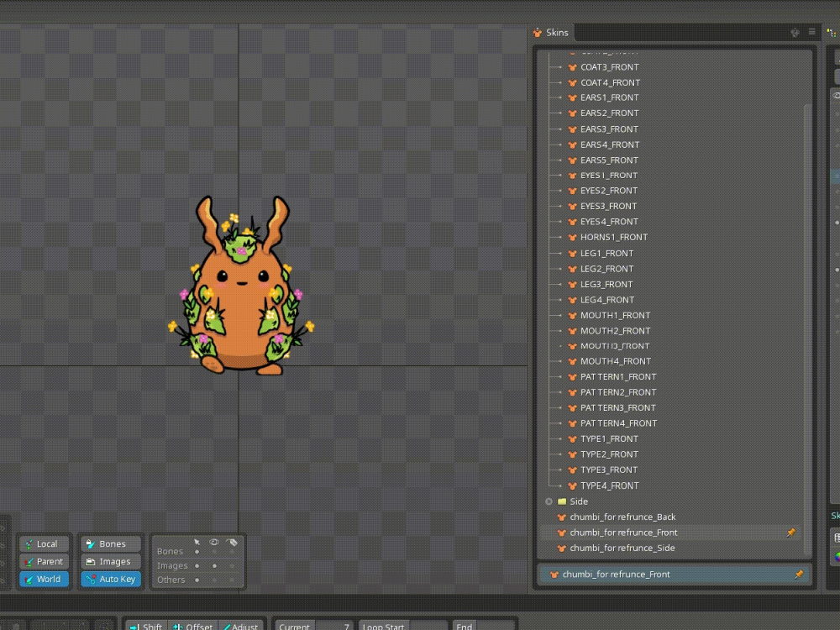This screenshot has width=840, height=630.
Task: Select the TYPE3_FRONT skin
Action: coord(609,470)
